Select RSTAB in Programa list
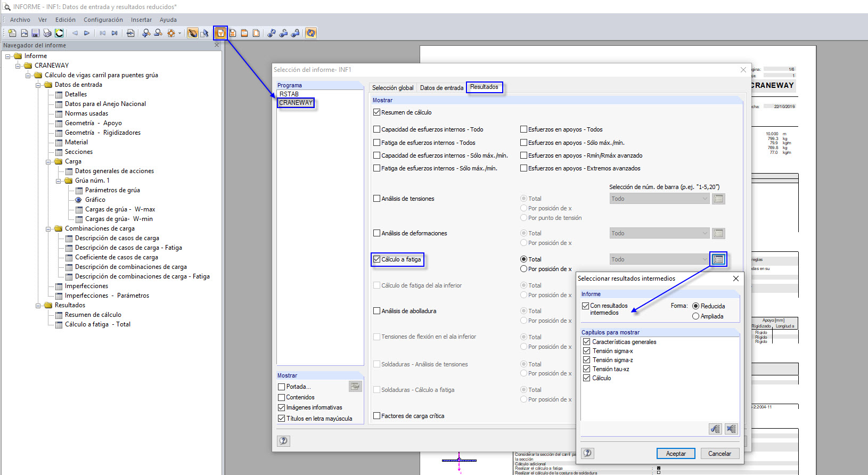This screenshot has height=475, width=868. (289, 94)
